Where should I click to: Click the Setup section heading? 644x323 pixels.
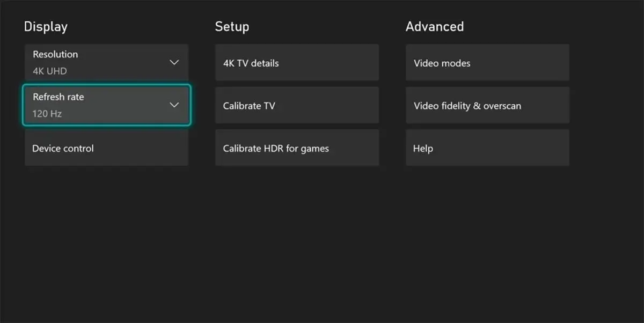232,26
